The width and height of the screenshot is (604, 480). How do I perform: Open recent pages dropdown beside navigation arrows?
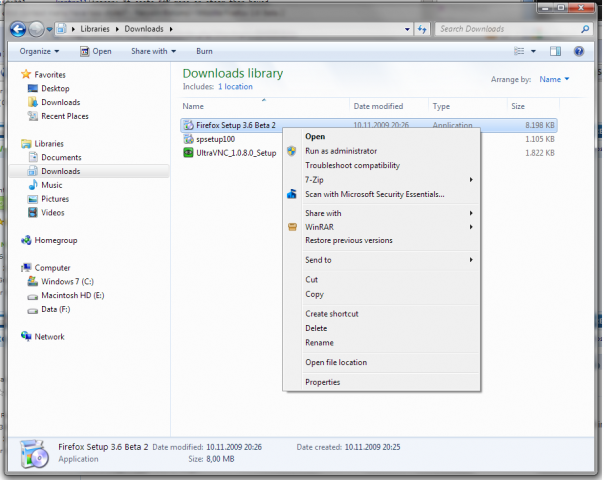pyautogui.click(x=49, y=29)
